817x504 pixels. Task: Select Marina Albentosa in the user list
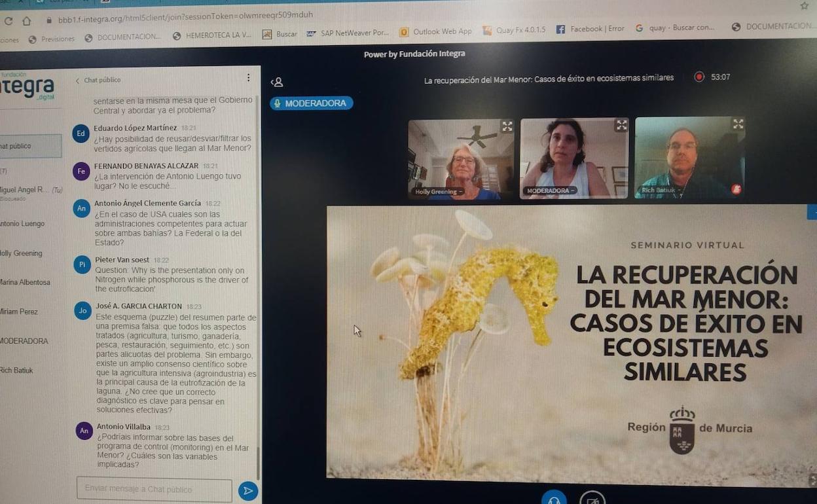point(26,283)
